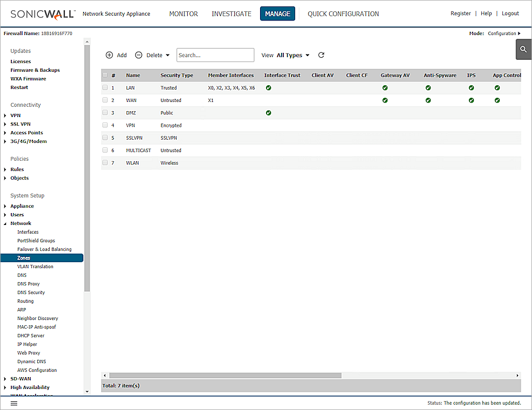The image size is (532, 410).
Task: Refresh the zones table
Action: click(x=322, y=55)
